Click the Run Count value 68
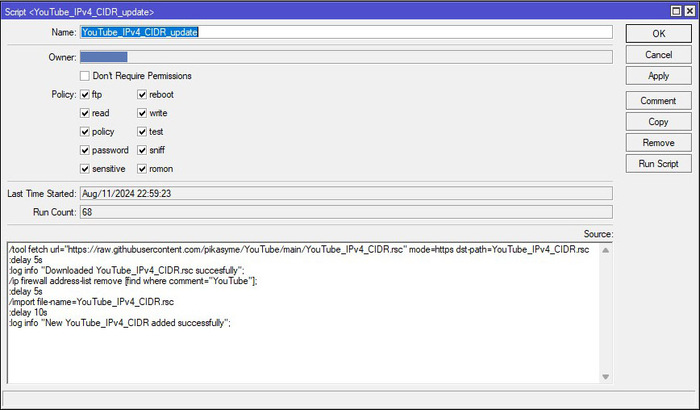The height and width of the screenshot is (410, 700). [x=346, y=212]
